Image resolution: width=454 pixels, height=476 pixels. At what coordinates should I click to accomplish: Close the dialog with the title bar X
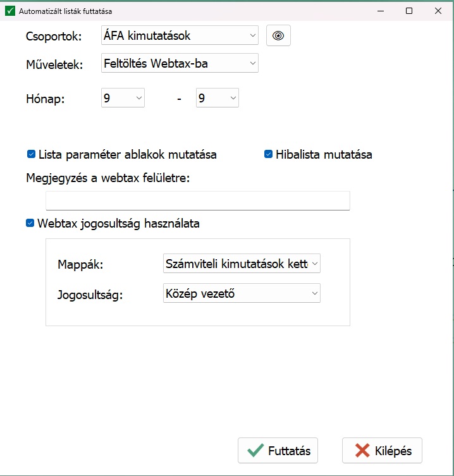point(438,11)
